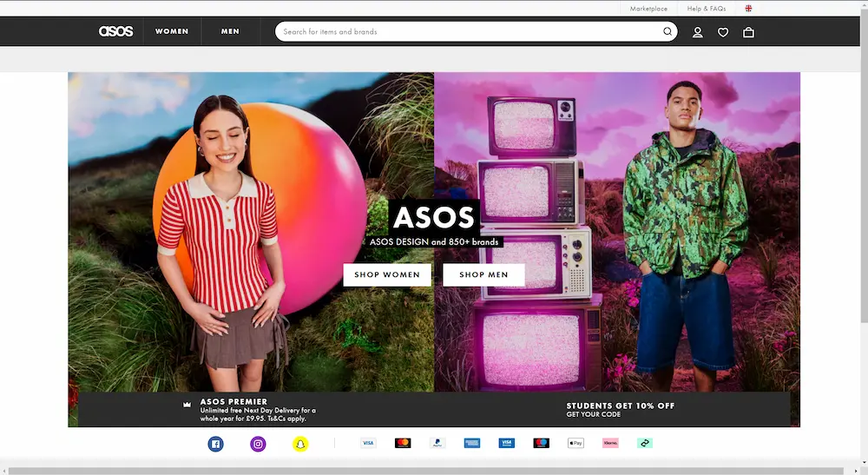868x475 pixels.
Task: Click the Maestro payment icon
Action: (x=542, y=443)
